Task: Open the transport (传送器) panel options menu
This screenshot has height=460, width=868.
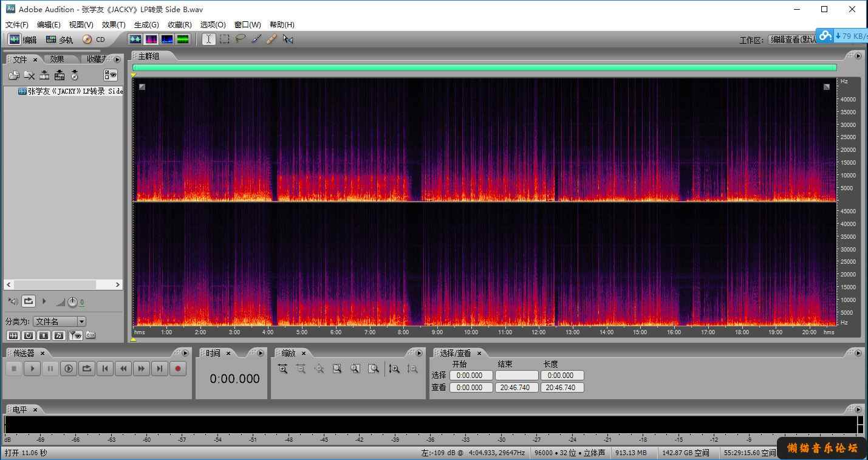Action: point(185,353)
